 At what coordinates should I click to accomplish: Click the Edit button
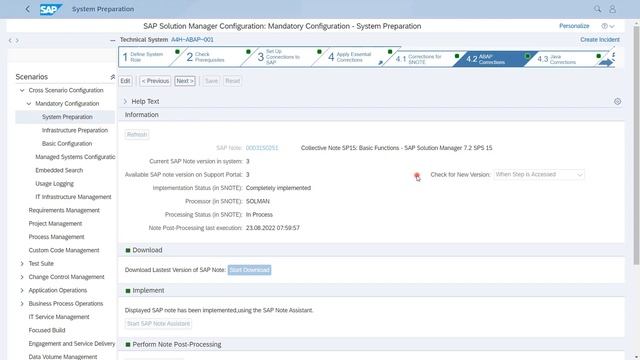click(125, 81)
